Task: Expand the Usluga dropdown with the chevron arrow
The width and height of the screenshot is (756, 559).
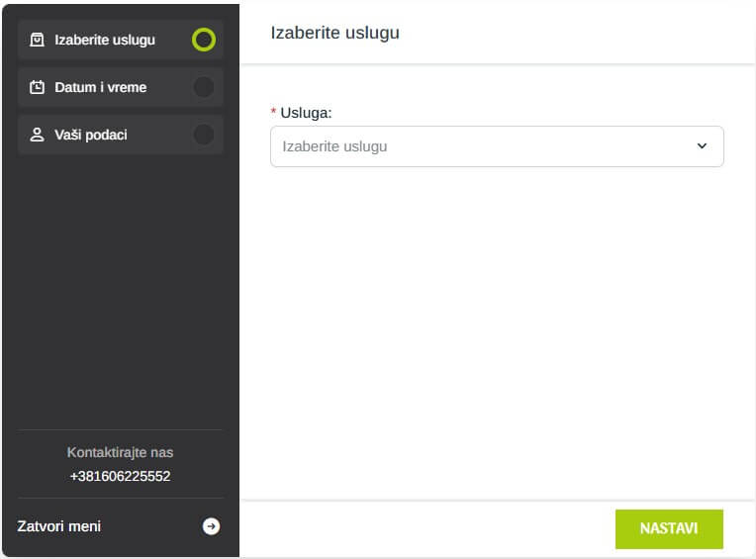Action: [702, 146]
